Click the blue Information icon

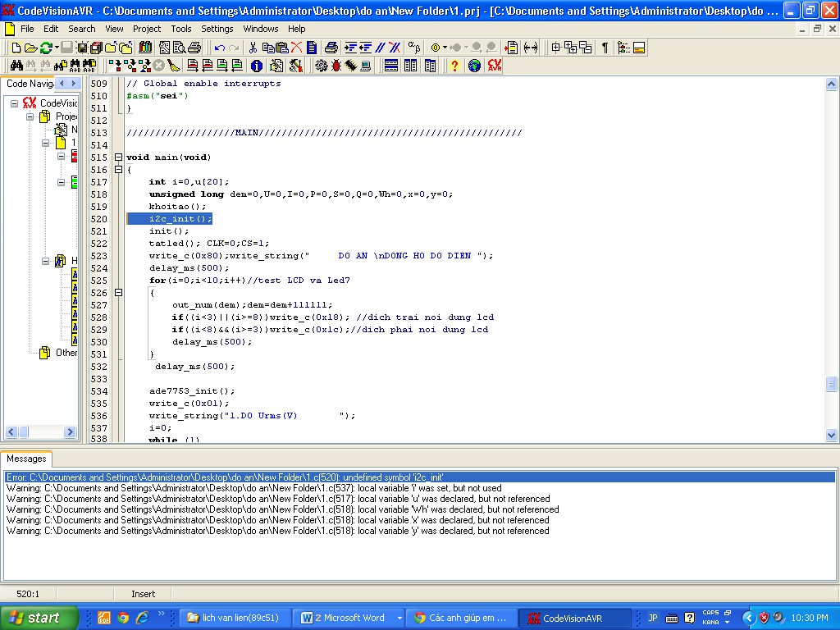pos(257,66)
